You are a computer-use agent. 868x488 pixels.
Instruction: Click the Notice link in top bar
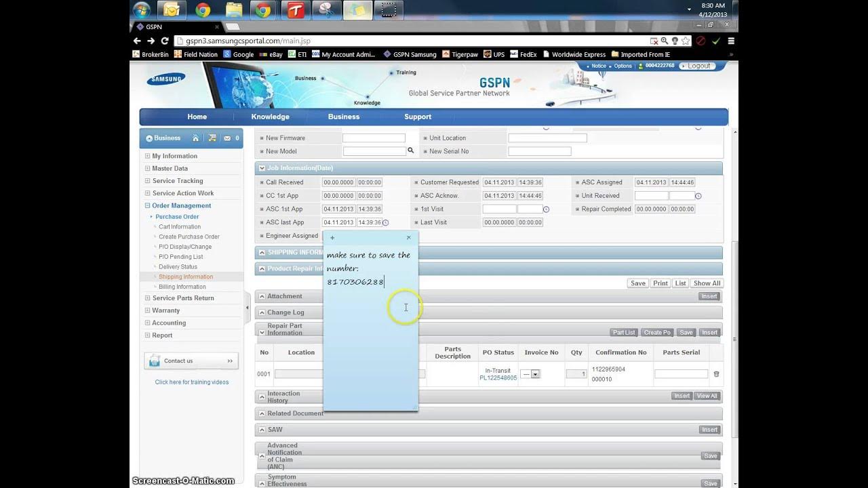598,66
